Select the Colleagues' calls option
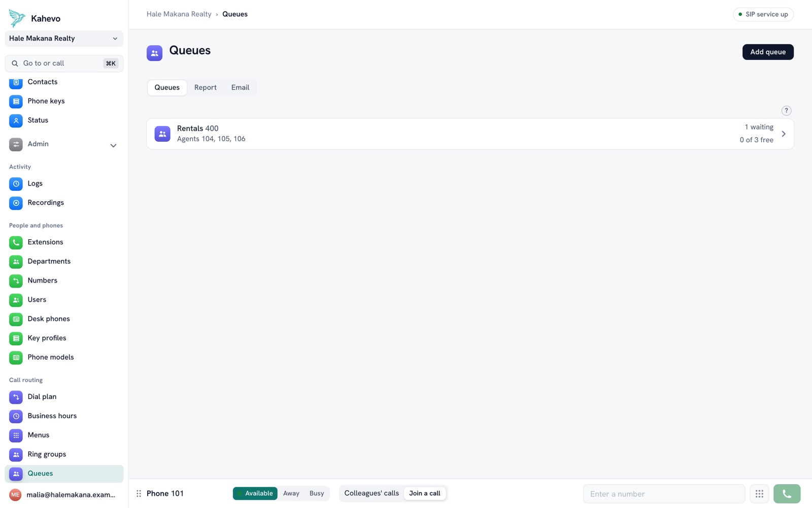Screen dimensions: 812x508 (x=371, y=493)
